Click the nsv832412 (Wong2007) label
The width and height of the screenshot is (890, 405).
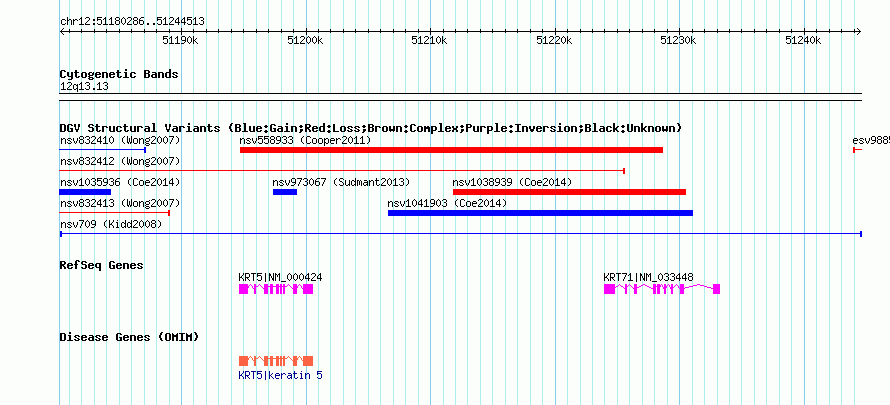120,161
